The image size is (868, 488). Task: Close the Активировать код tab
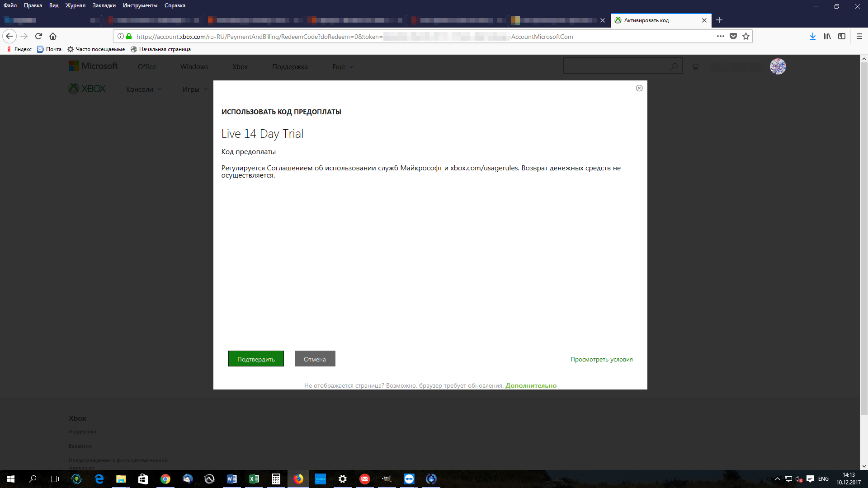(x=704, y=20)
